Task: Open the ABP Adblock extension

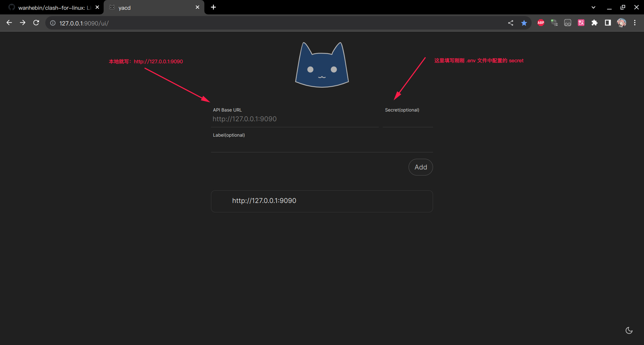Action: coord(541,23)
